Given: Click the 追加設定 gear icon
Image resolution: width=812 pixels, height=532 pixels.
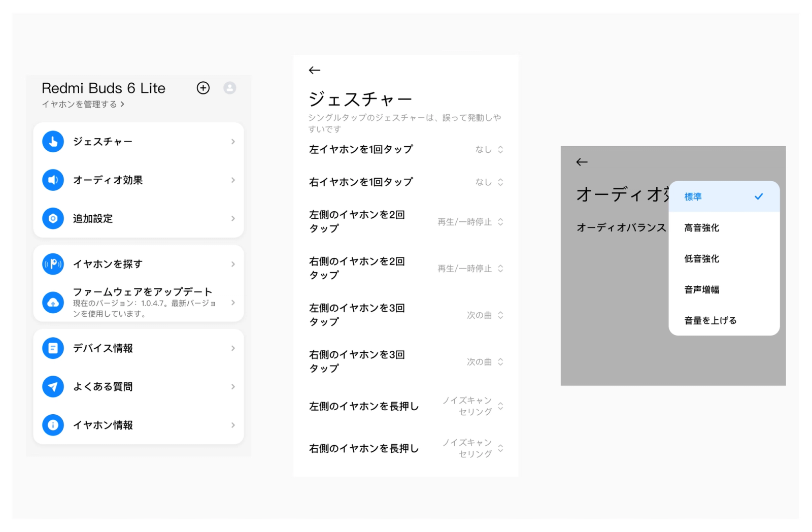Looking at the screenshot, I should 53,219.
